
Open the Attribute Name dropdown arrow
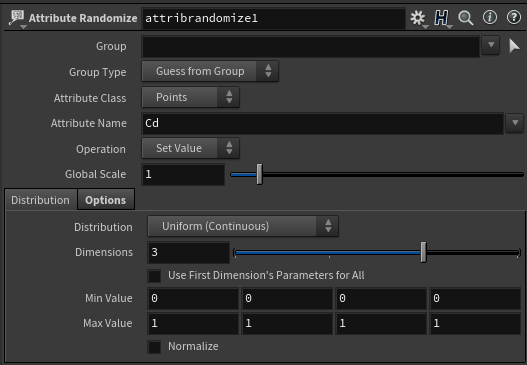point(515,123)
